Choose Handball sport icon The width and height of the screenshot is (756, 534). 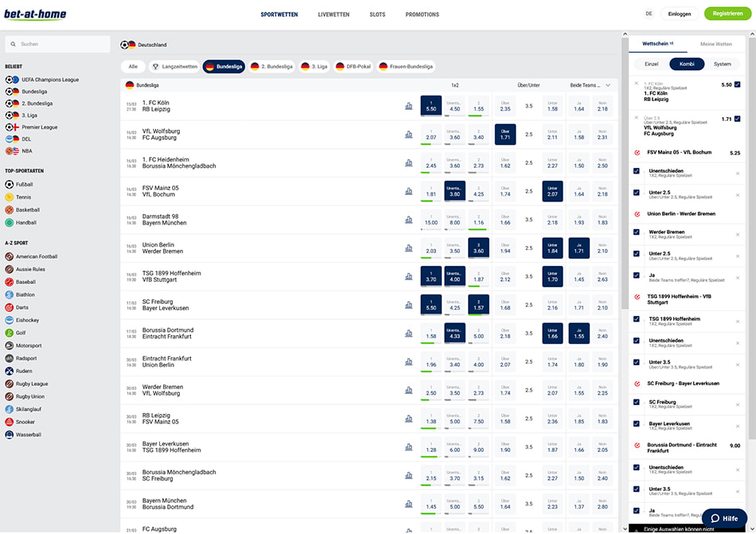[10, 223]
